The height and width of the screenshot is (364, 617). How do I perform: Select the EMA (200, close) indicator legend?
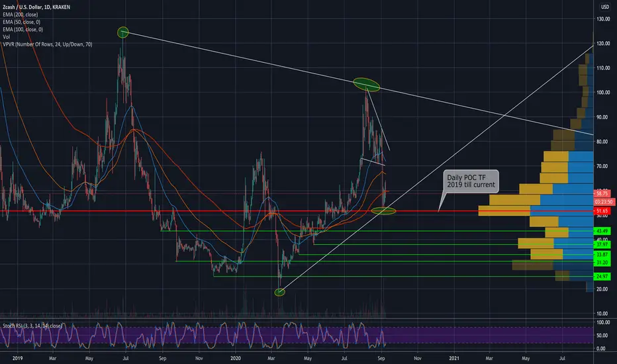[20, 15]
